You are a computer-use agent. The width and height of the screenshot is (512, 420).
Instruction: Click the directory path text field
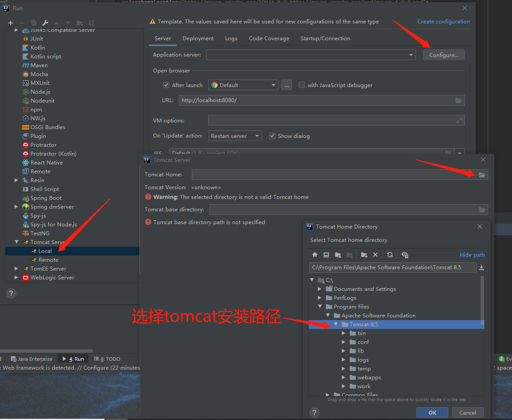pos(393,267)
